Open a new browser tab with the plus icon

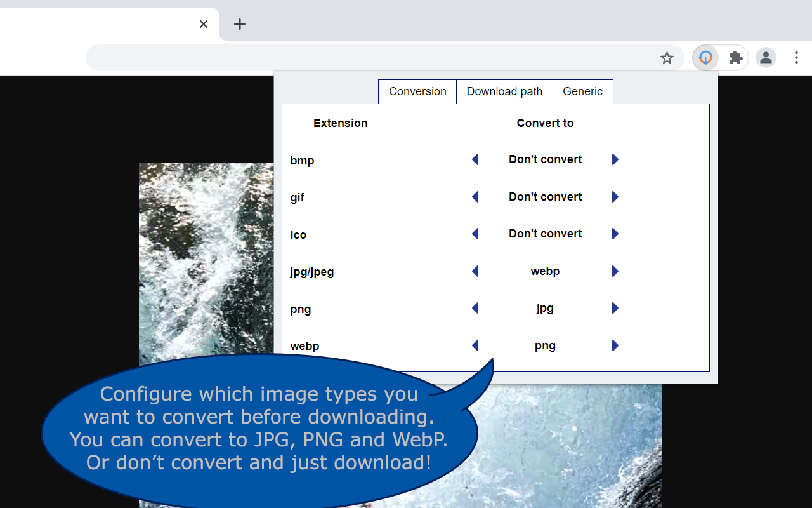click(x=239, y=24)
